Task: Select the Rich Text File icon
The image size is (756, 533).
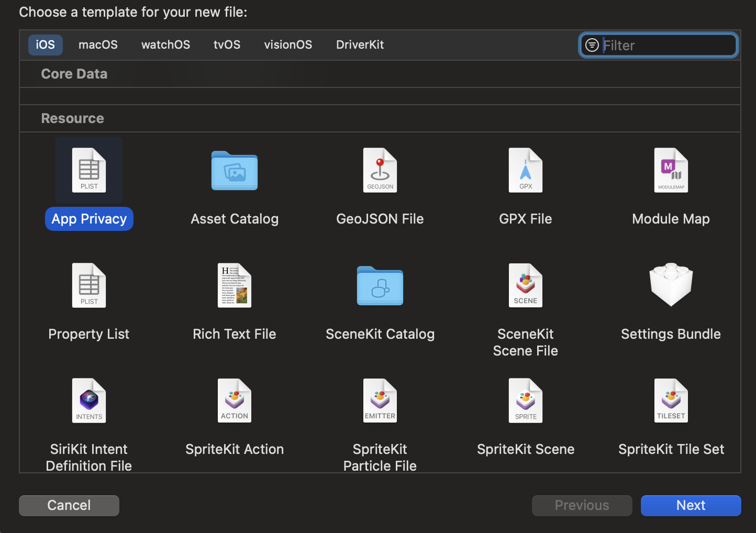Action: (x=235, y=285)
